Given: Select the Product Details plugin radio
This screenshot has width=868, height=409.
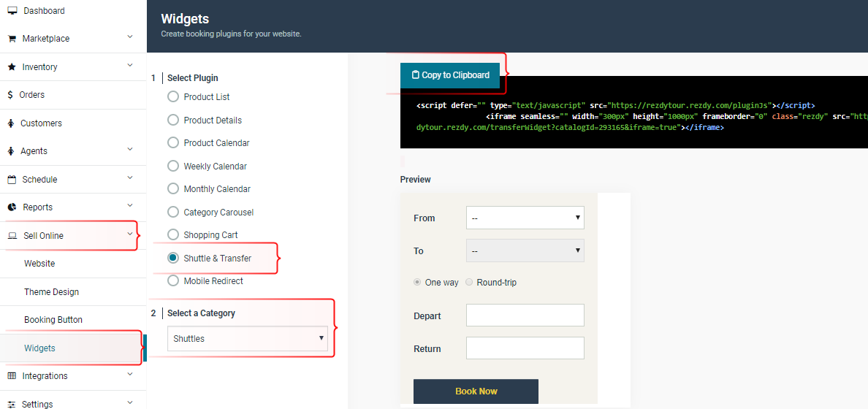Looking at the screenshot, I should click(x=173, y=120).
